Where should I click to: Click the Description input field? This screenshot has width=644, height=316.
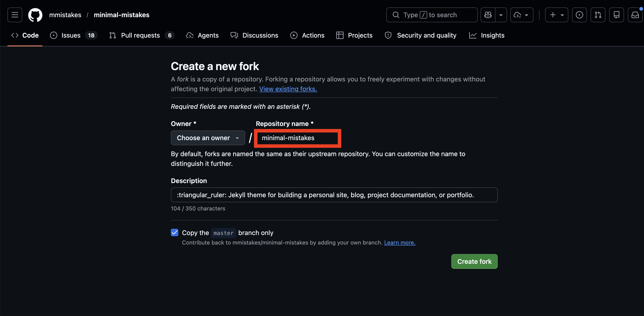coord(334,195)
